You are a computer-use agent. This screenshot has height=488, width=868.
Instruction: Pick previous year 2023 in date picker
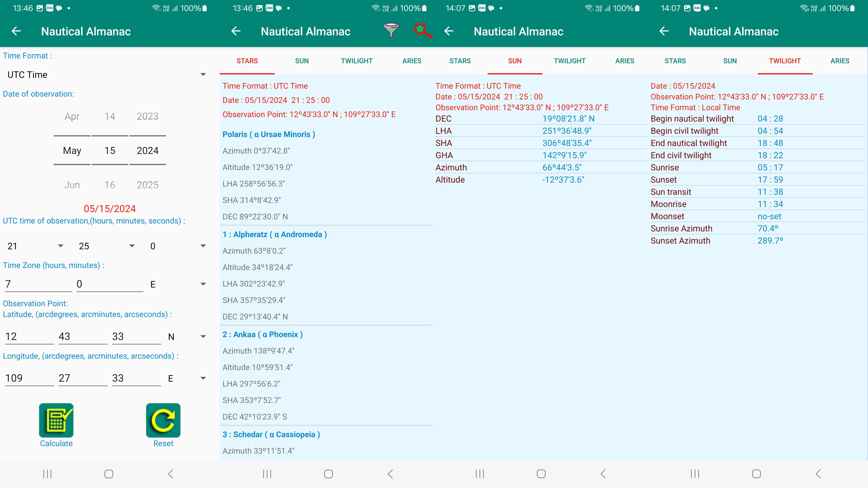click(x=148, y=116)
